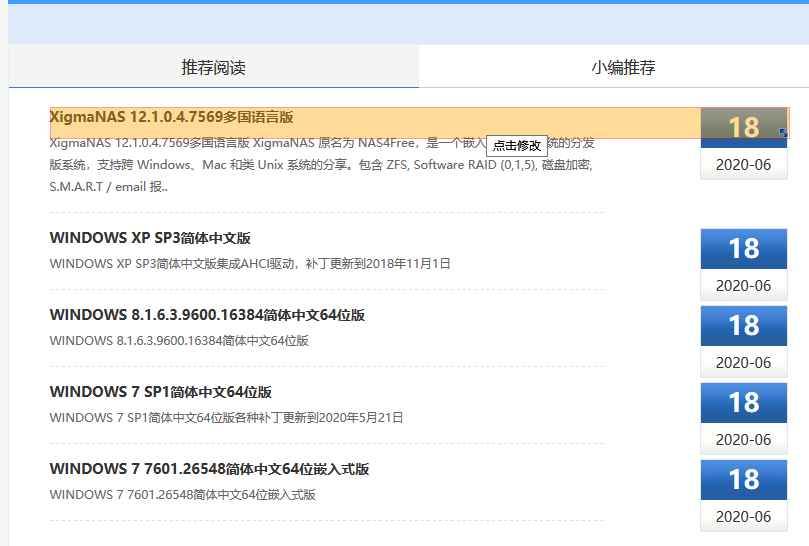809x546 pixels.
Task: Click the blue 18 badge beside WINDOWS 7 SP1
Action: (743, 402)
